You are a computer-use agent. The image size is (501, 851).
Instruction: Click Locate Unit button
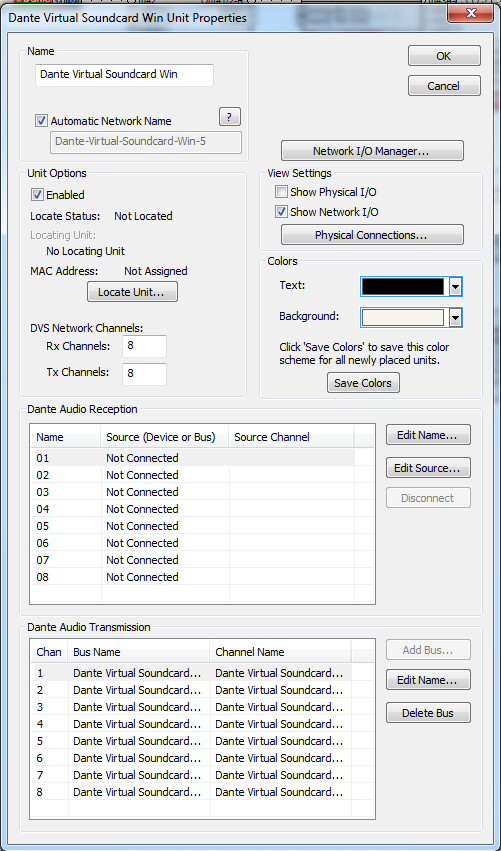point(132,292)
